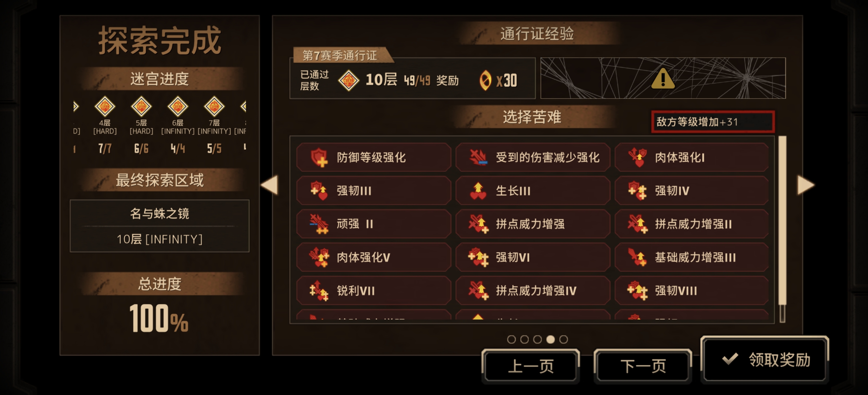This screenshot has height=395, width=868.
Task: Click the small arrow left of maze progress
Action: click(x=76, y=107)
